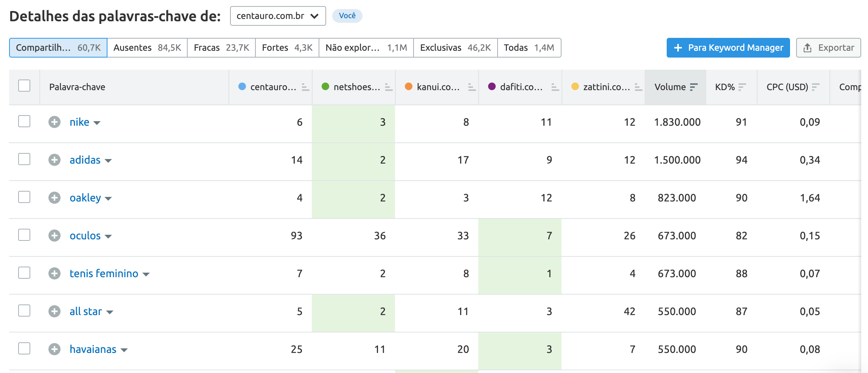Viewport: 868px width, 373px height.
Task: Open the oakley keyword link
Action: point(85,198)
